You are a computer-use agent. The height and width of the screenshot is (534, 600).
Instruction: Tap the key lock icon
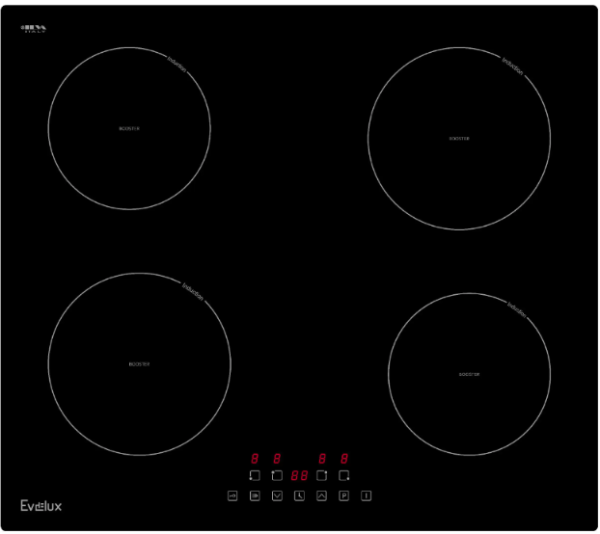coord(232,495)
